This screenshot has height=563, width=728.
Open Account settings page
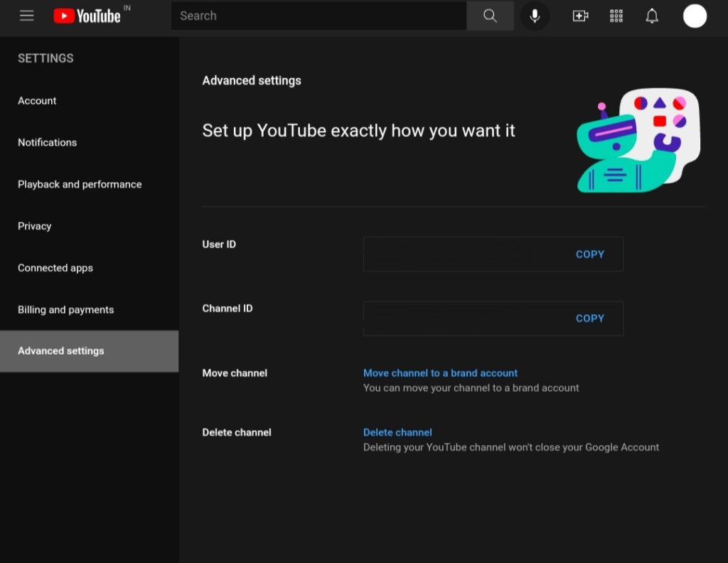coord(89,101)
